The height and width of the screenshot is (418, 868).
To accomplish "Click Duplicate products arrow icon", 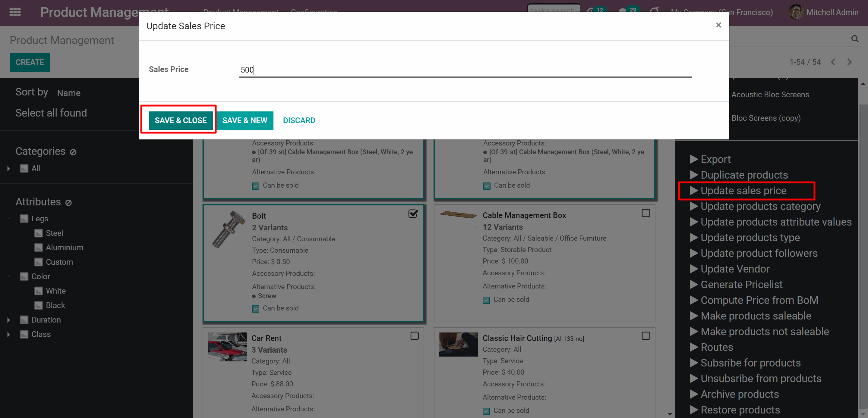I will [693, 175].
